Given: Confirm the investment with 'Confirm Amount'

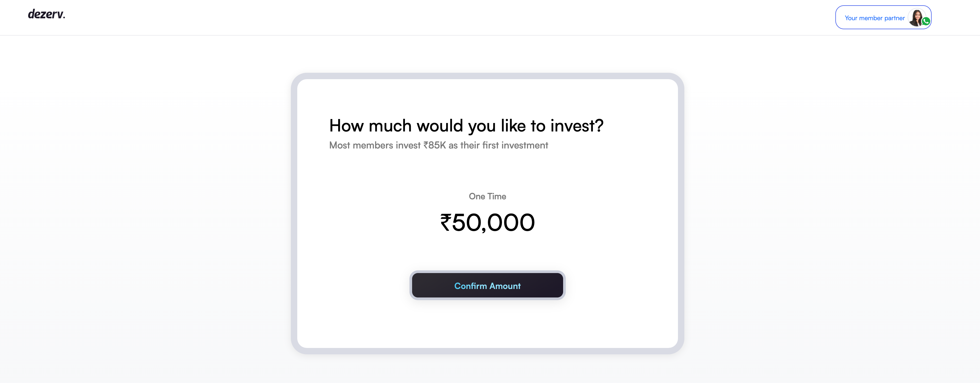Looking at the screenshot, I should click(x=487, y=285).
